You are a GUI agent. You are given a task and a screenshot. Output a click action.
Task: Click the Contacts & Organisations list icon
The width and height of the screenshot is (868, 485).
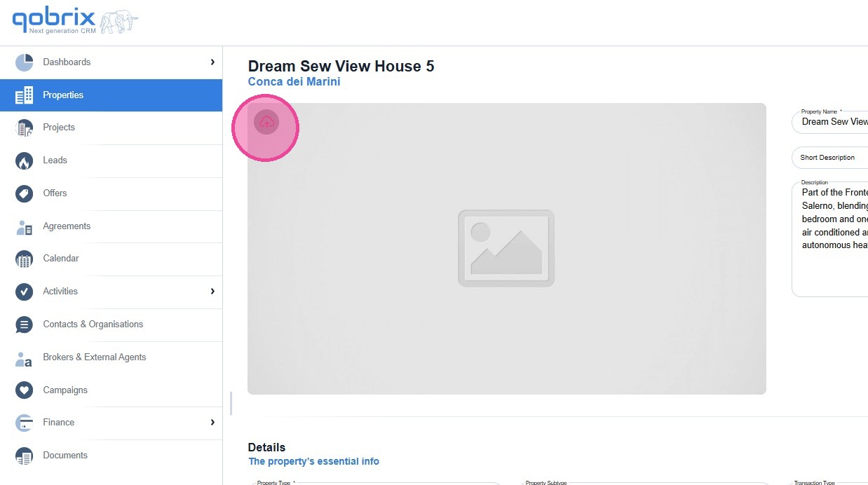[24, 325]
